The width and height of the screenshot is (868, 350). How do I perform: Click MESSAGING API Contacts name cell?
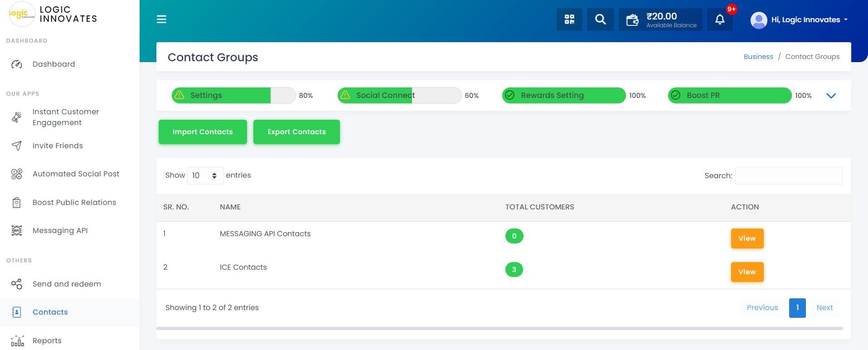pos(265,234)
